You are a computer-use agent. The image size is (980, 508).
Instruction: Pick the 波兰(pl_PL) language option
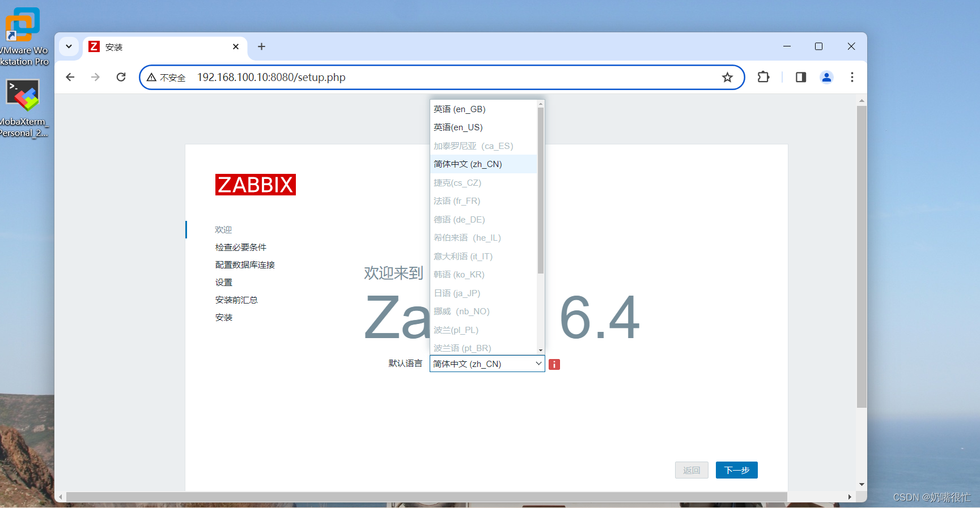click(483, 330)
